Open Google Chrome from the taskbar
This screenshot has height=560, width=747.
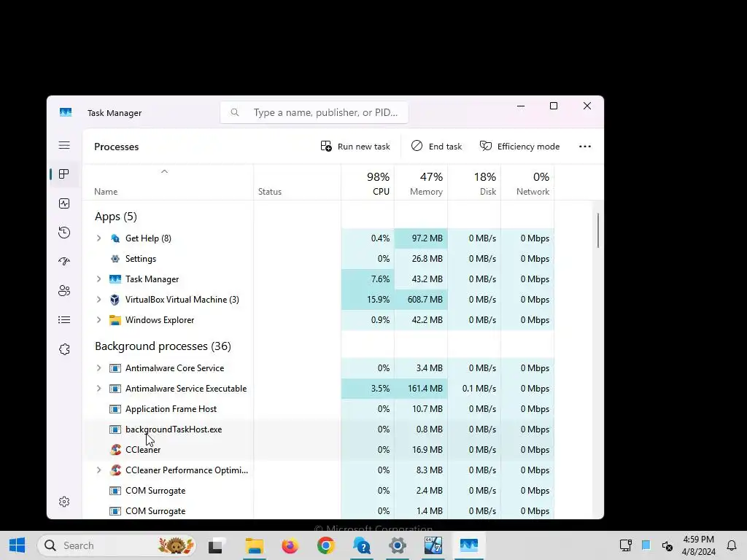tap(326, 545)
